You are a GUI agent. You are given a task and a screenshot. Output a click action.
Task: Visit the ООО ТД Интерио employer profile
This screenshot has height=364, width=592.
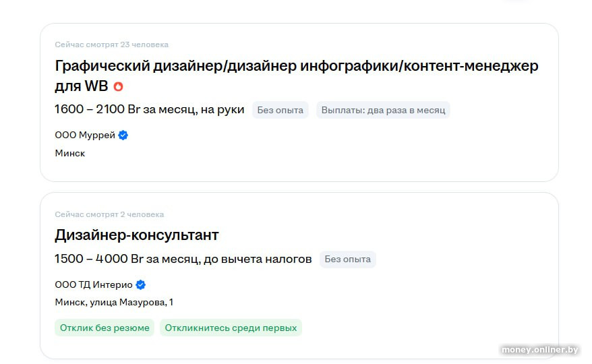tap(94, 284)
